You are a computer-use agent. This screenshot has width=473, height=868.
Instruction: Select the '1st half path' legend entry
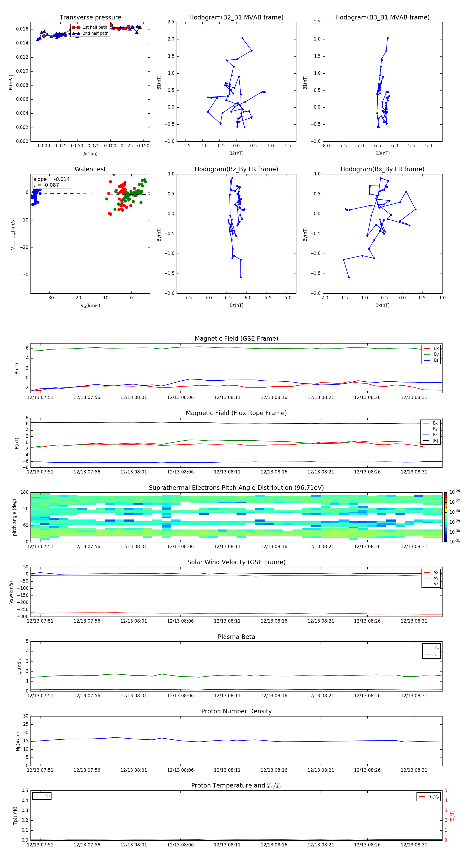point(90,27)
